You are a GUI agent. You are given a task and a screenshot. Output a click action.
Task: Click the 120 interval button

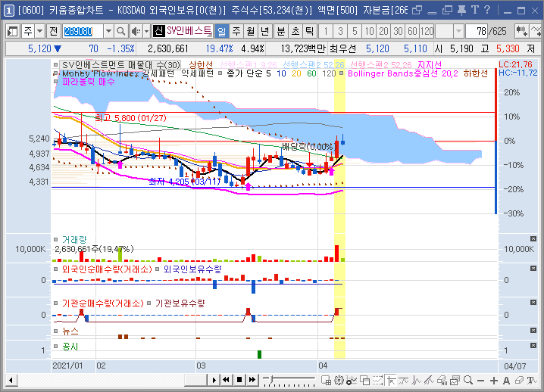pyautogui.click(x=427, y=32)
